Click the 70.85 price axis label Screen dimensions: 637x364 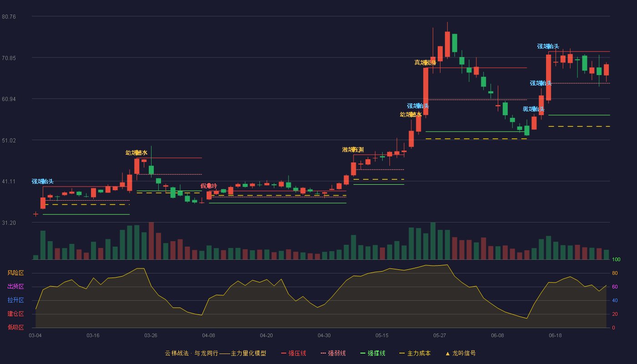pos(9,58)
